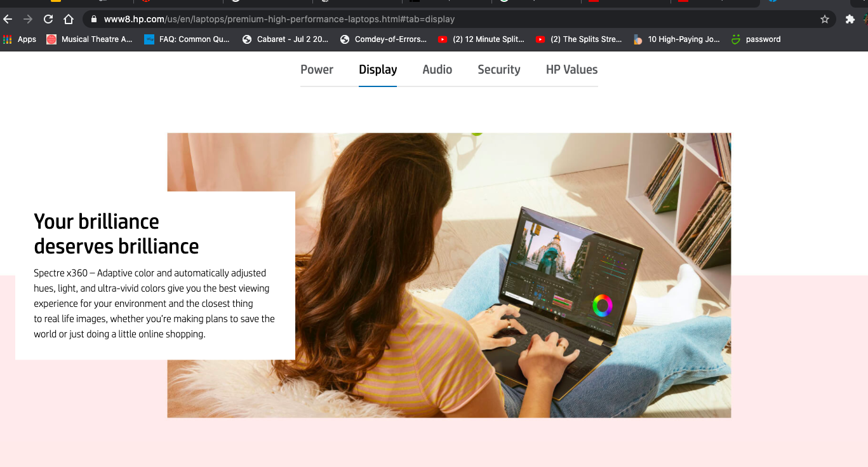The height and width of the screenshot is (467, 868).
Task: Open the Musical Theatre A... bookmark
Action: pos(90,39)
